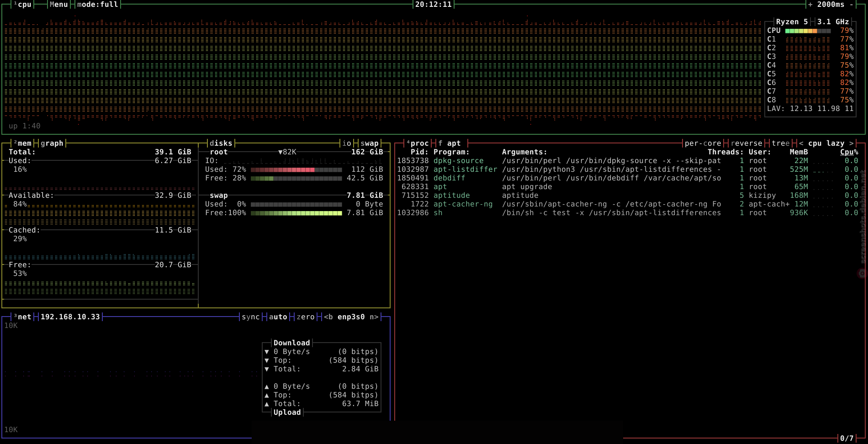This screenshot has width=868, height=444.
Task: Click the 3.1 GHz frequency label
Action: click(x=833, y=22)
